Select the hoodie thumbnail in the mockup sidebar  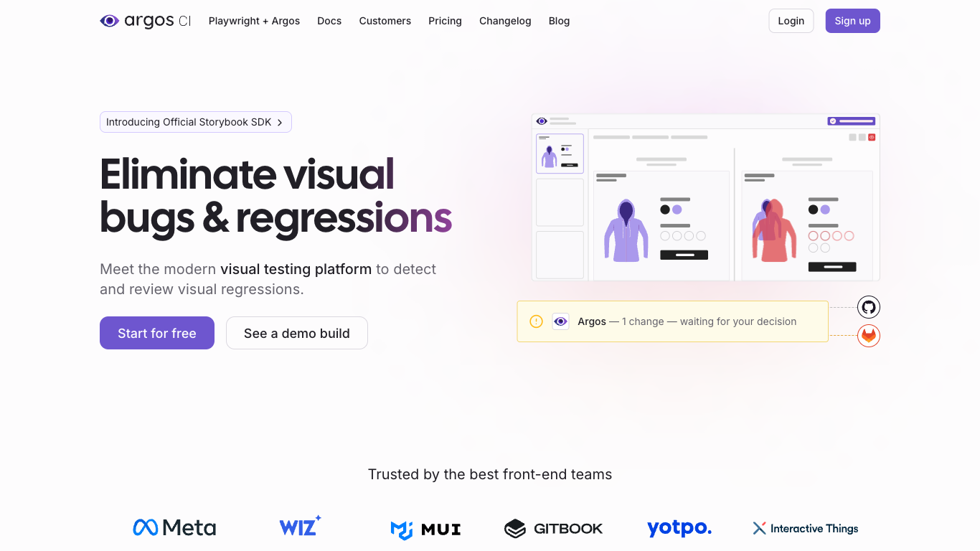click(560, 154)
